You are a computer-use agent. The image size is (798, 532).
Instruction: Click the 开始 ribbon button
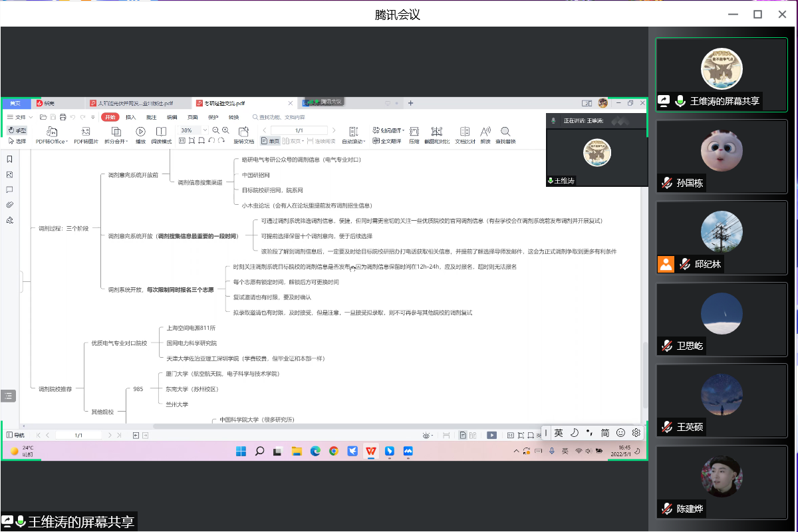click(x=109, y=117)
